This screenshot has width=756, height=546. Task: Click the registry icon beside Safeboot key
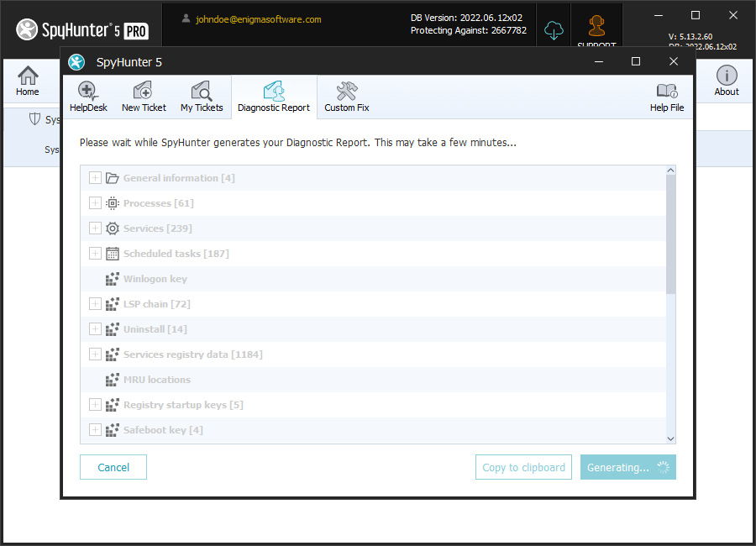pyautogui.click(x=113, y=430)
